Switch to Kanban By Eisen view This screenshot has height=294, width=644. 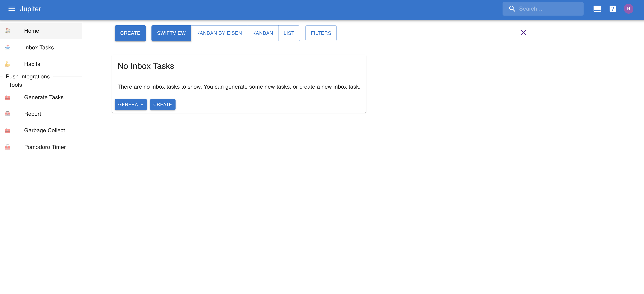click(219, 33)
